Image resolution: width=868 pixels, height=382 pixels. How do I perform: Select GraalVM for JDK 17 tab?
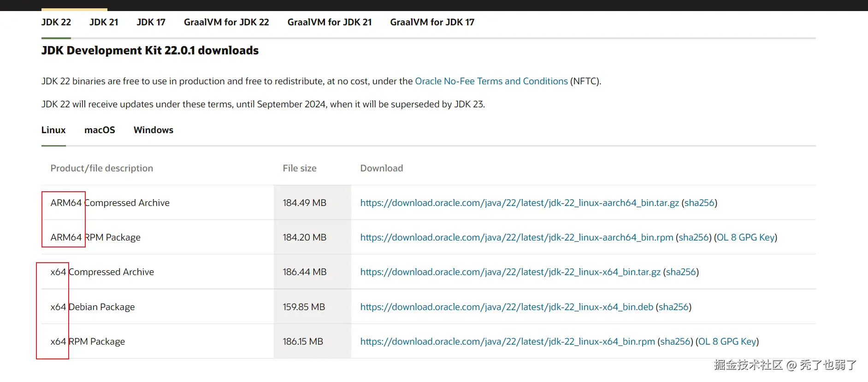coord(432,22)
